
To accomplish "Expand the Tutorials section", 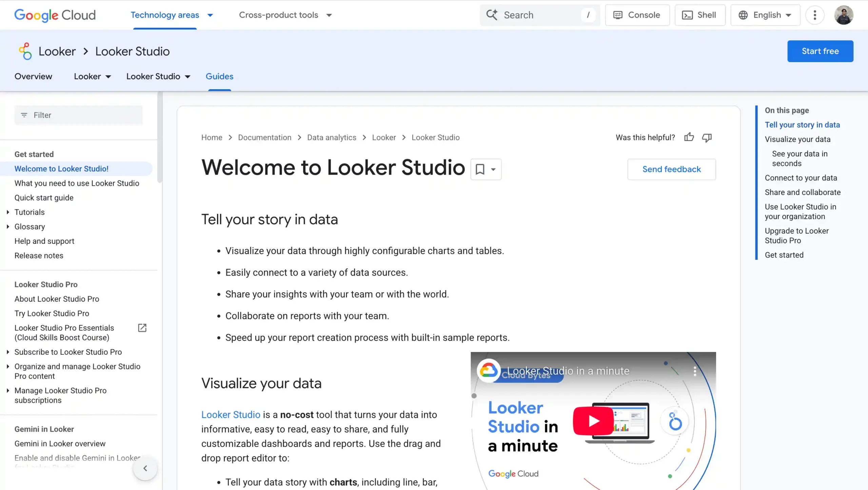I will pos(8,212).
